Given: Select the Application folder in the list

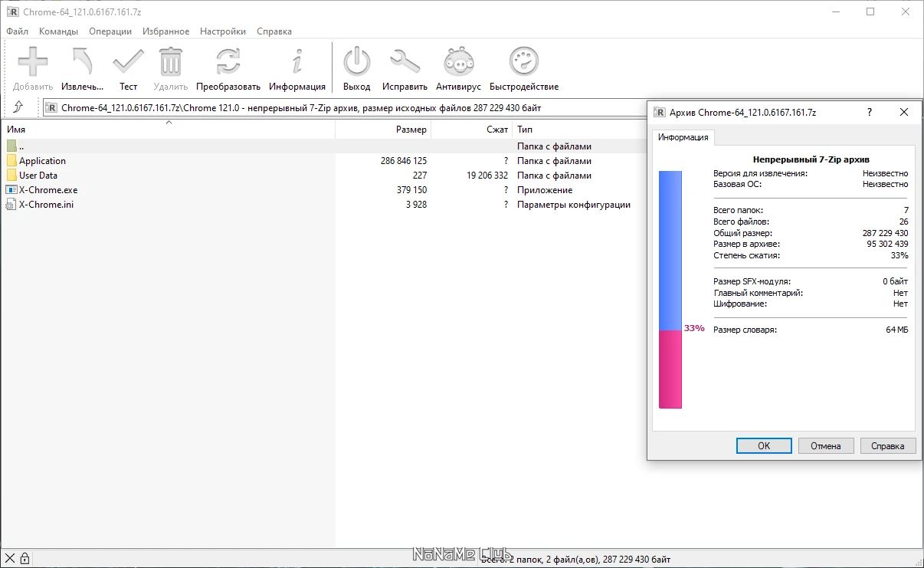Looking at the screenshot, I should point(42,161).
